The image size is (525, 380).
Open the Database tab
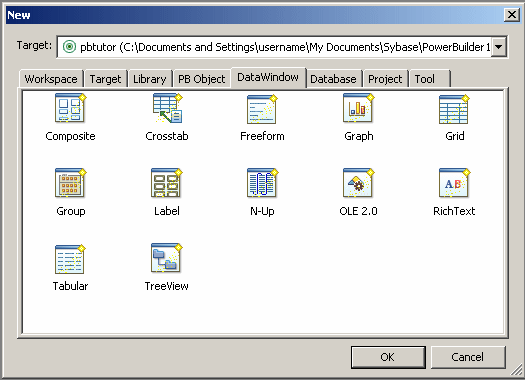point(333,79)
